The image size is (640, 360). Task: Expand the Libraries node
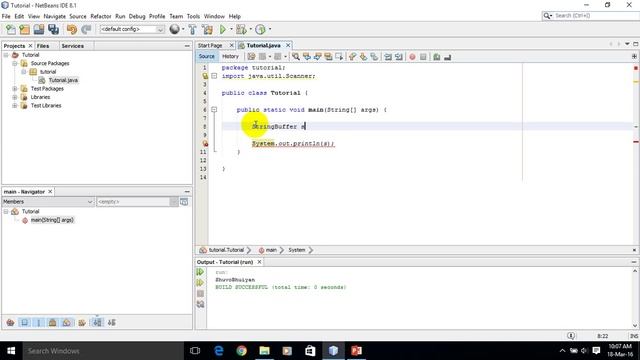point(15,97)
